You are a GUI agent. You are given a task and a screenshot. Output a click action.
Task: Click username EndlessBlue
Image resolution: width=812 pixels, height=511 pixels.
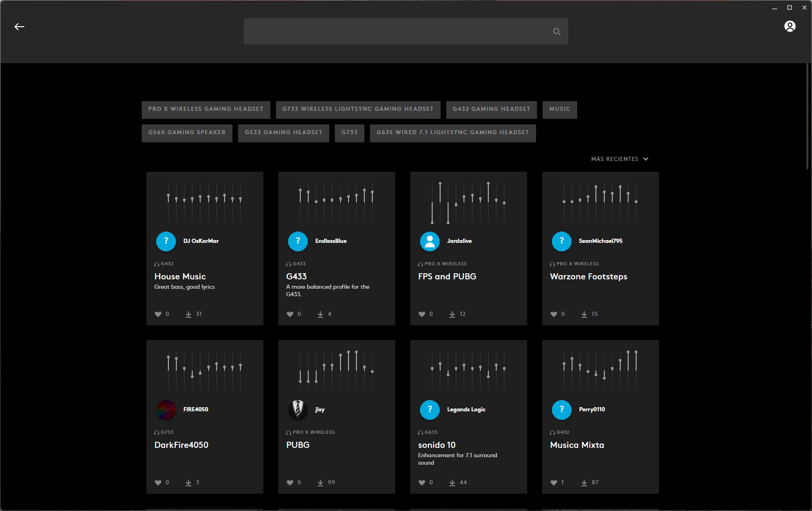[x=331, y=241]
